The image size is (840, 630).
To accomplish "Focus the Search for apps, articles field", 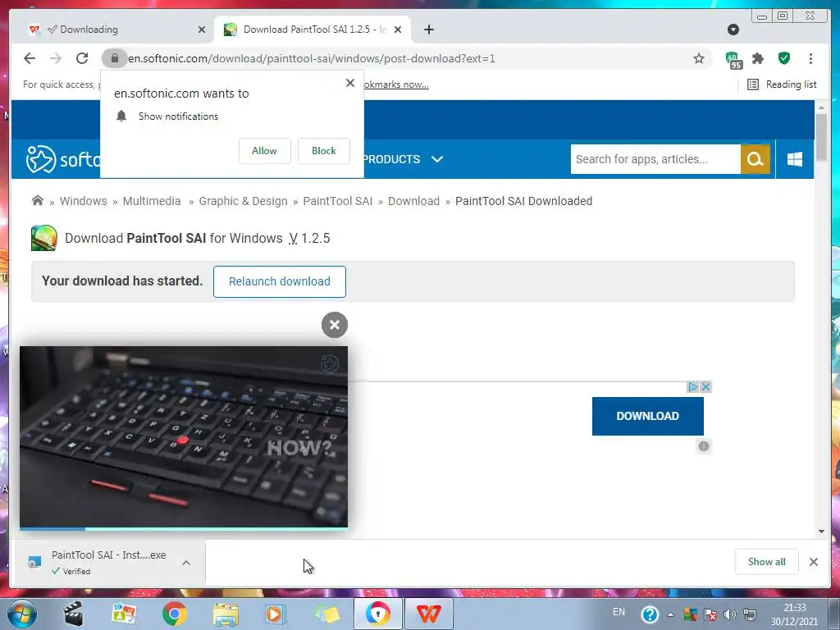I will 655,159.
